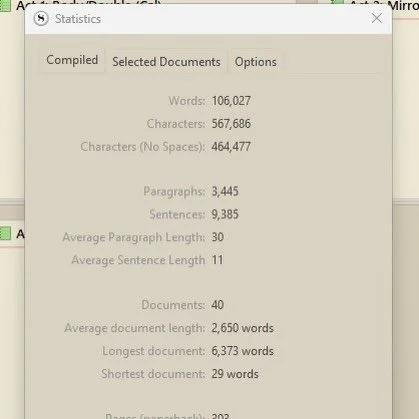This screenshot has height=419, width=419.
Task: Close the Statistics dialog
Action: pyautogui.click(x=377, y=18)
